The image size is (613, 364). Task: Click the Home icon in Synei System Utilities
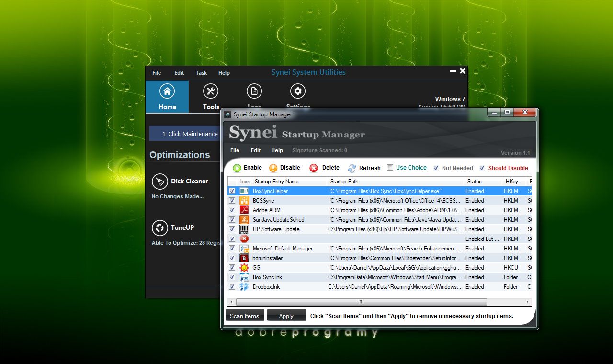(x=167, y=91)
